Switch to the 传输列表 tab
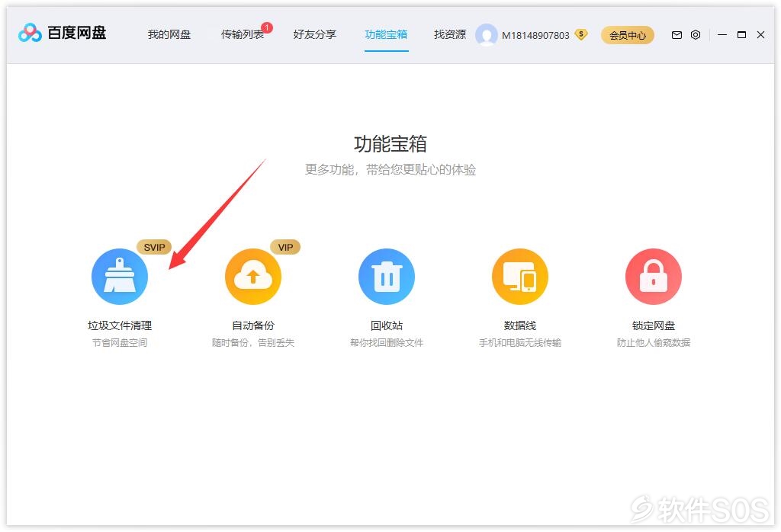Screen dimensions: 781x532 pyautogui.click(x=243, y=34)
